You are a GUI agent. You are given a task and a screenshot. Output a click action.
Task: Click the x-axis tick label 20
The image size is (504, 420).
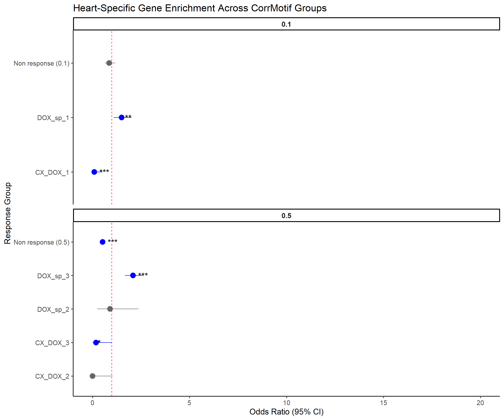click(480, 403)
